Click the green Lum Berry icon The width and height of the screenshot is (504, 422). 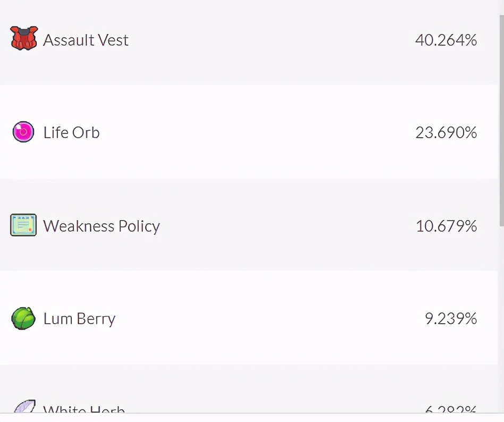click(x=23, y=318)
